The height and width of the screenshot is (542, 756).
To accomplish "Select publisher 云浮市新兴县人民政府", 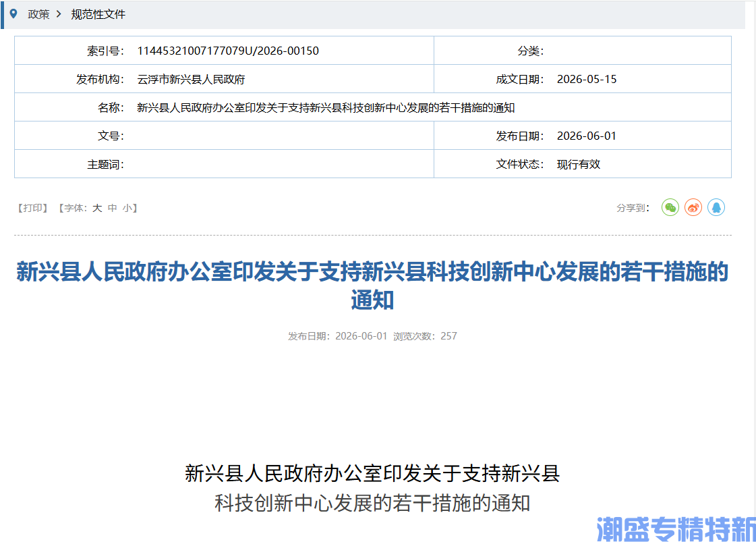I will [191, 79].
